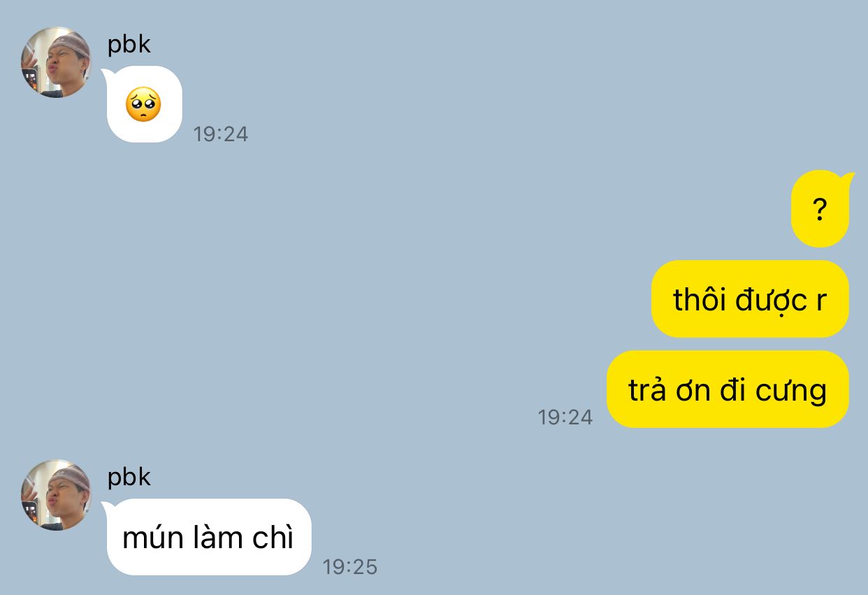Click the word 'thôi' in the yellow bubble
868x595 pixels.
(x=700, y=299)
